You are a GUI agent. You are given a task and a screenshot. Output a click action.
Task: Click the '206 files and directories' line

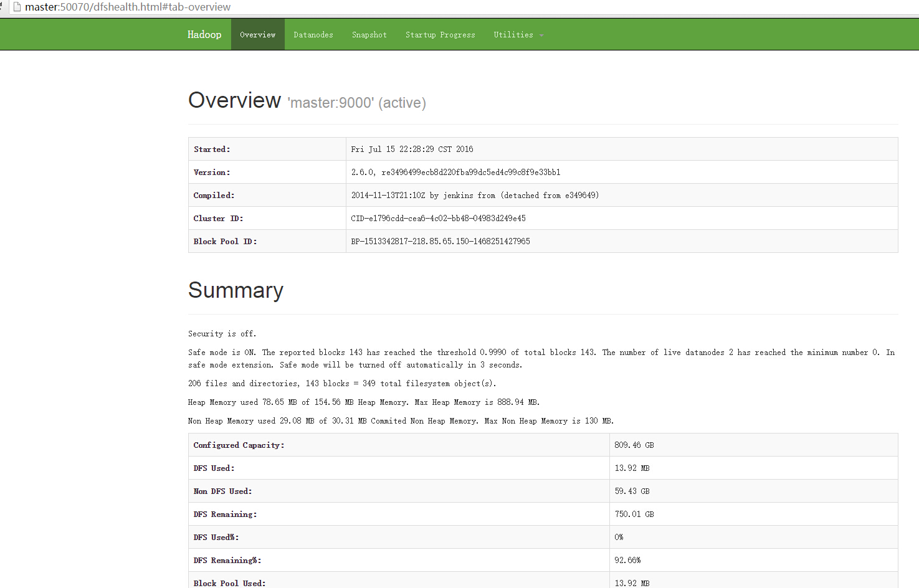pyautogui.click(x=342, y=384)
